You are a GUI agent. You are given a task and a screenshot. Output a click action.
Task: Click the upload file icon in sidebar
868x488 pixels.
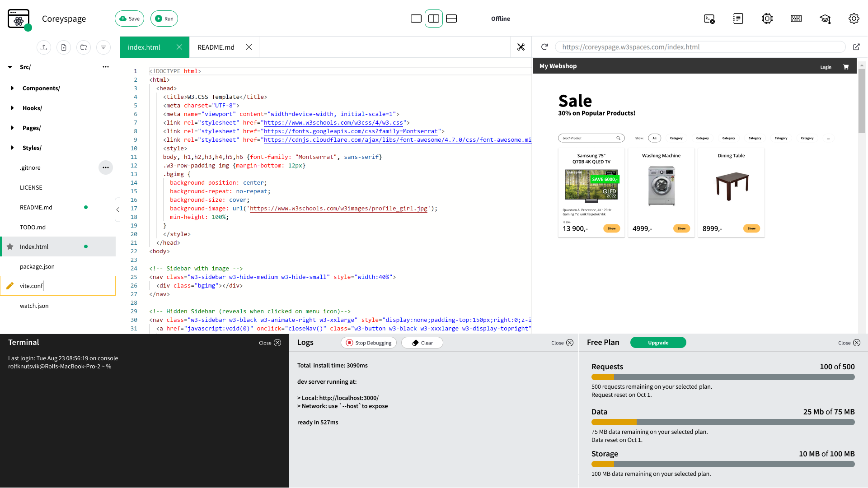pyautogui.click(x=44, y=47)
